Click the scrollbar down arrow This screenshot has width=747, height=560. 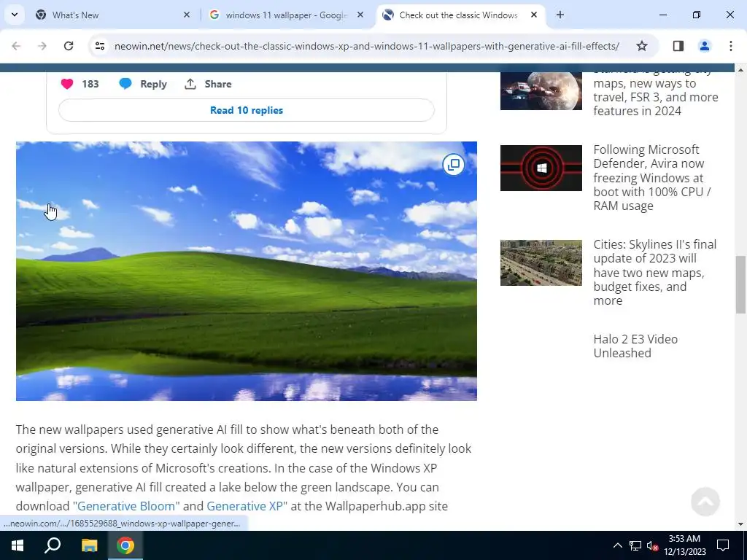coord(740,524)
